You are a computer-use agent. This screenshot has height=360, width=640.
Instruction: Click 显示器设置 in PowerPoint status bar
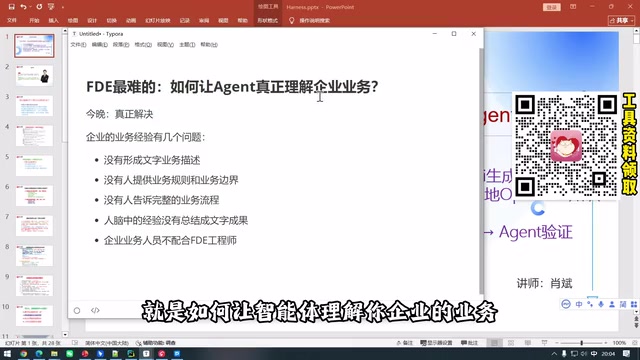point(436,343)
